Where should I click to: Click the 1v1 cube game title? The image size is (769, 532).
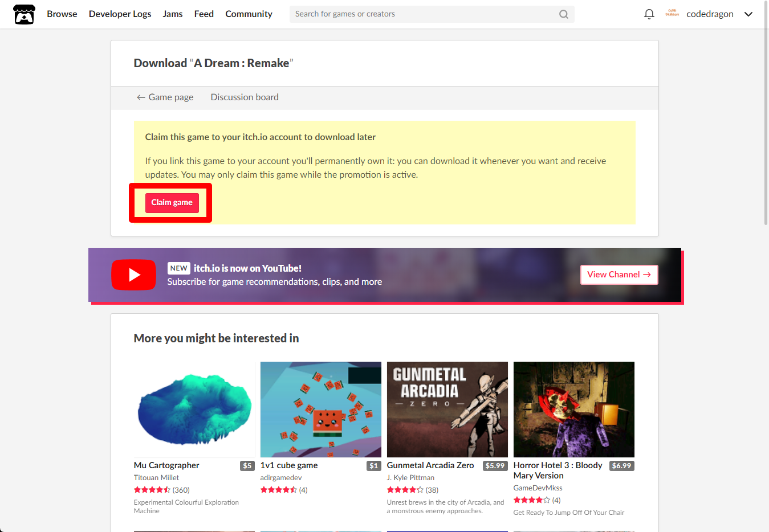pos(289,465)
